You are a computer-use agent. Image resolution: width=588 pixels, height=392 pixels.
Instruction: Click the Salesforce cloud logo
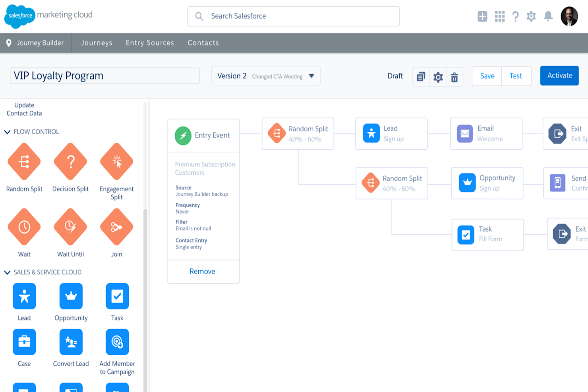(20, 16)
